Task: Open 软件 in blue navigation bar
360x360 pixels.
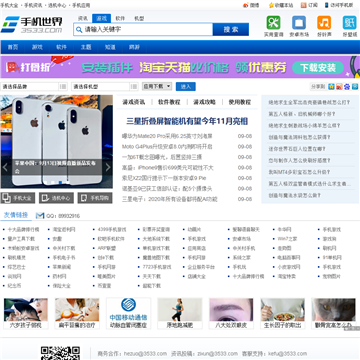Action: [x=61, y=47]
